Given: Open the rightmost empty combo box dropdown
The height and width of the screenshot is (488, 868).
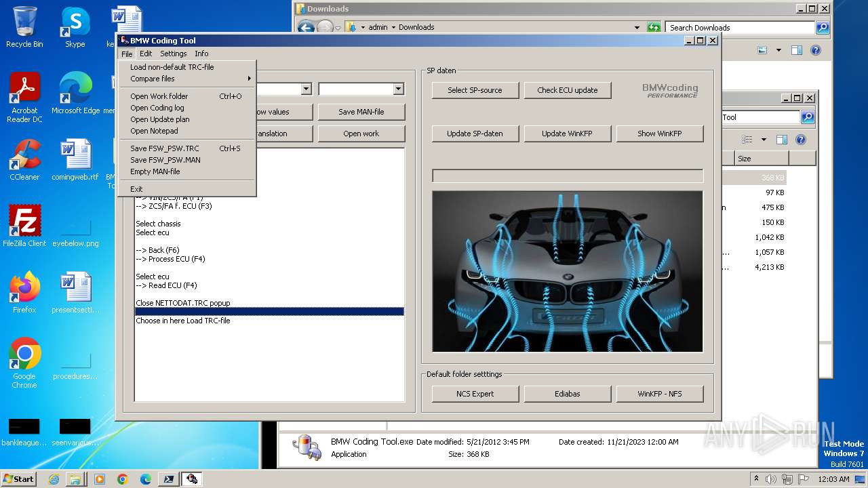Looking at the screenshot, I should point(399,89).
